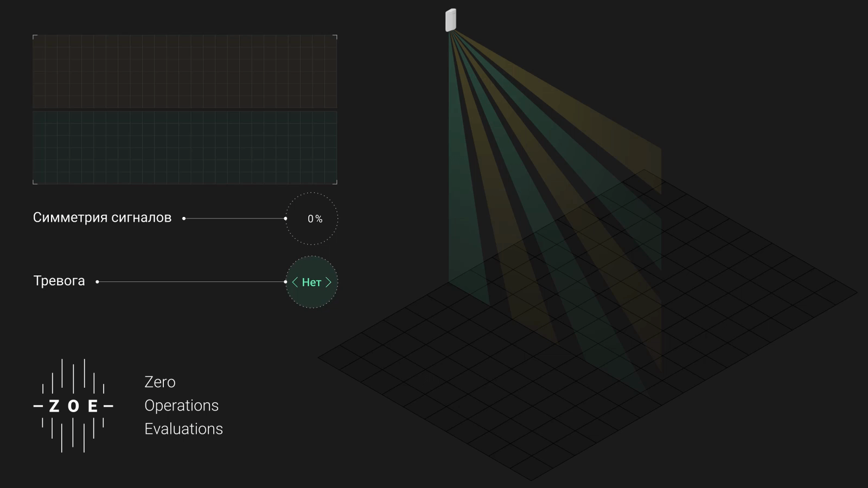This screenshot has height=488, width=868.
Task: Click the Тревога label
Action: coord(59,281)
